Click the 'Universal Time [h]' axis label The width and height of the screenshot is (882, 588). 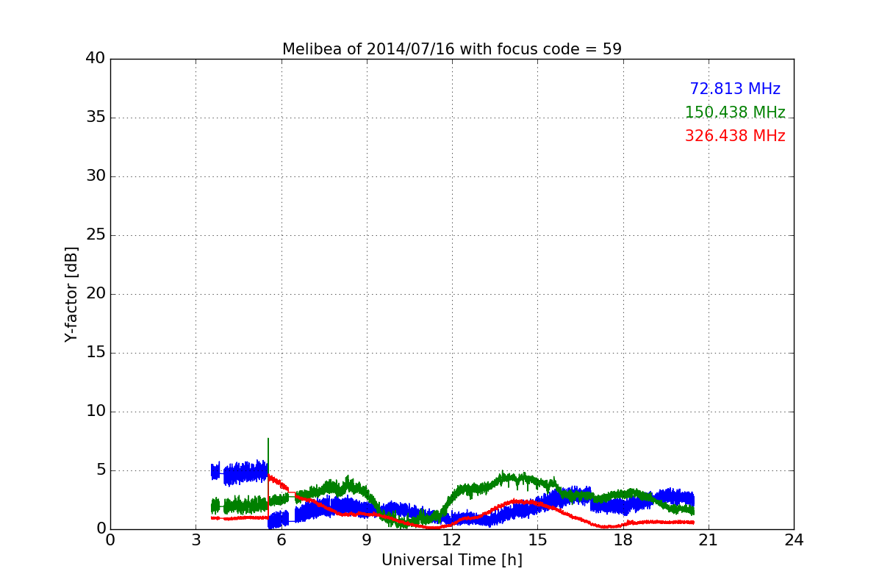coord(452,560)
